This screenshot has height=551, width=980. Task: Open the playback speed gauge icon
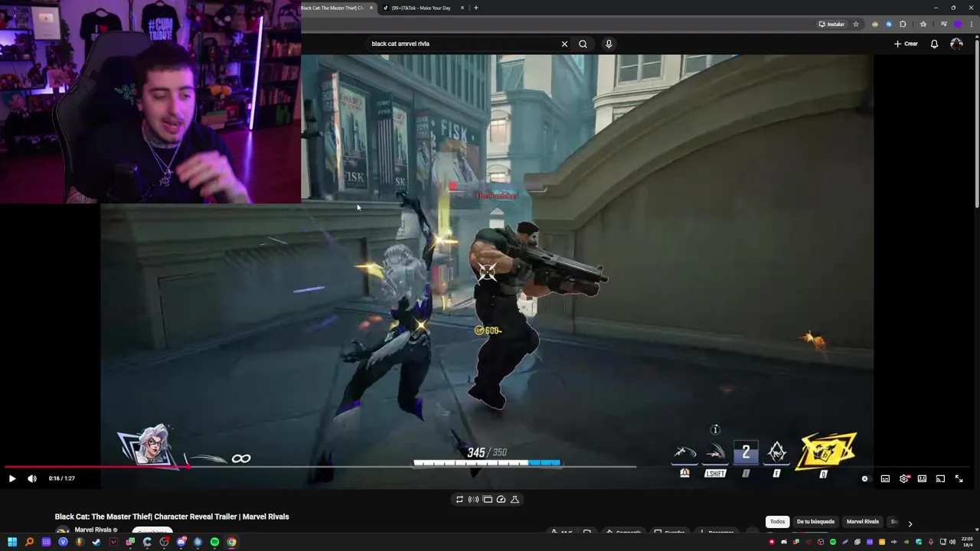pyautogui.click(x=501, y=499)
